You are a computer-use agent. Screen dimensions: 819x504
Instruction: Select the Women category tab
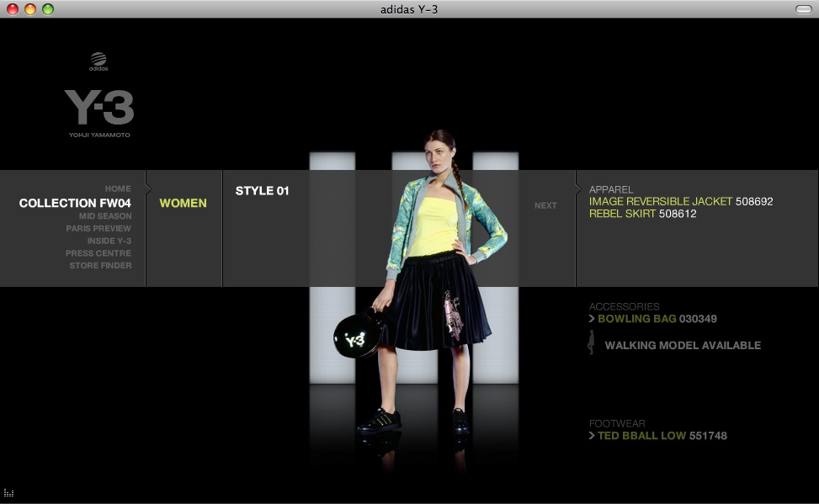pyautogui.click(x=183, y=203)
